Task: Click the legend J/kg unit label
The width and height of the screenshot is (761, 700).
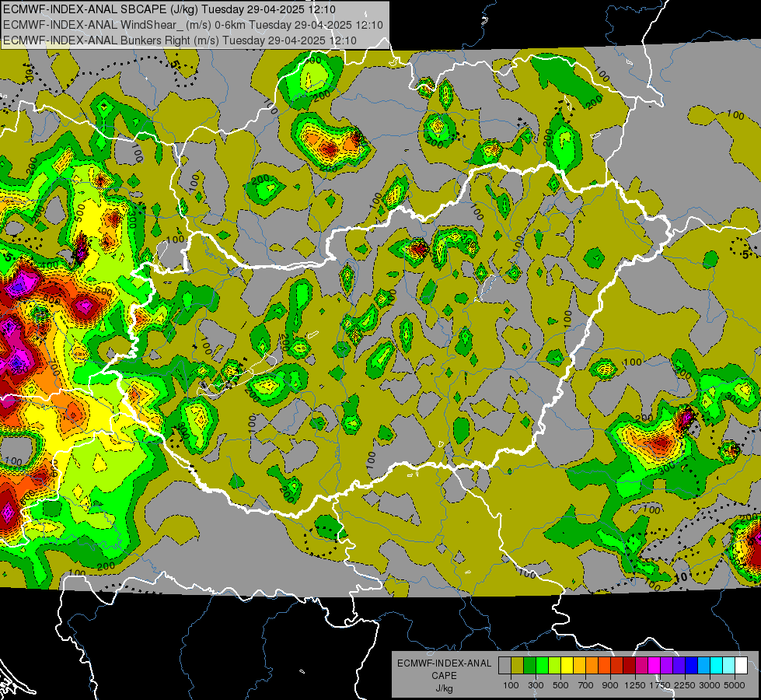Action: [444, 688]
